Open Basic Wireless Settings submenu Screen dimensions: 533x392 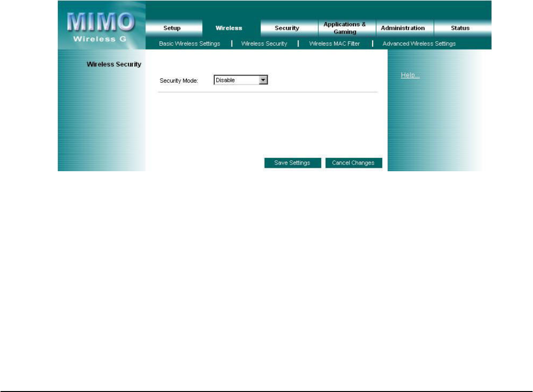190,43
